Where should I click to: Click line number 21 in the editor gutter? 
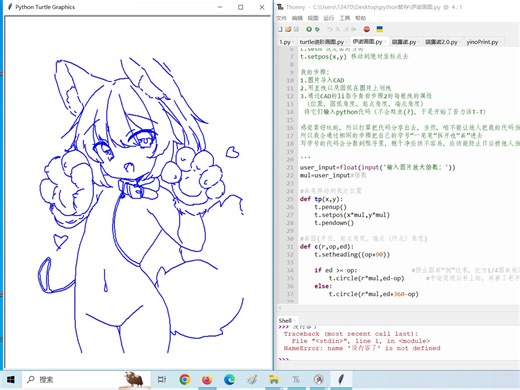290,167
